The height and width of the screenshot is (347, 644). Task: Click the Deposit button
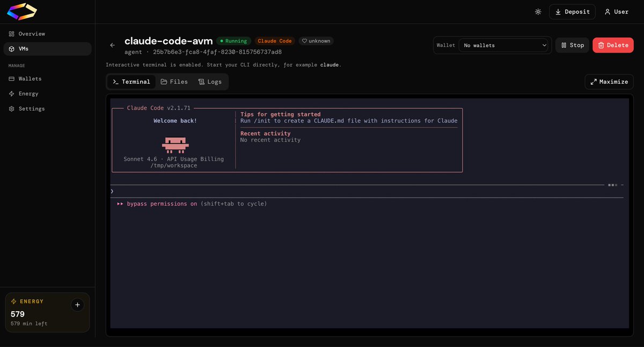572,12
